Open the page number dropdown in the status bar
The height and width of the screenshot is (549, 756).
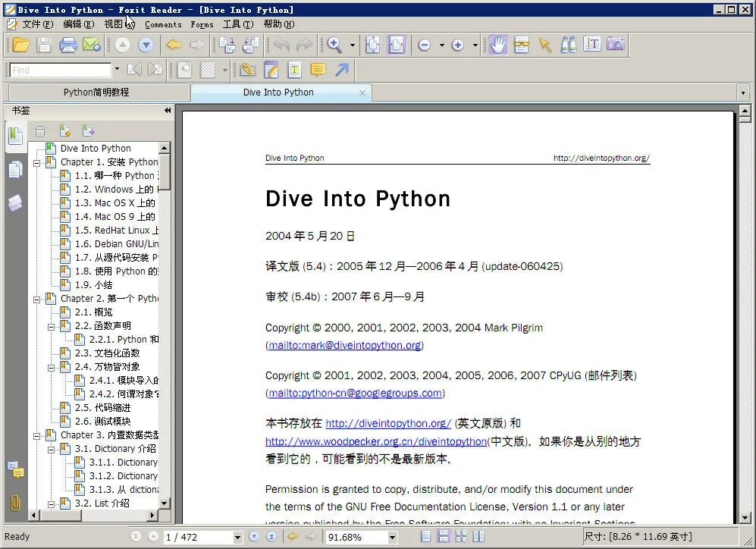pos(237,537)
